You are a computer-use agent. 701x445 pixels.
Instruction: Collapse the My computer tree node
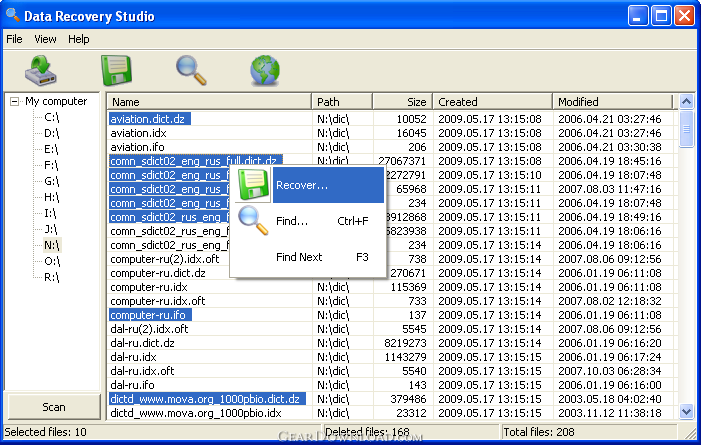pyautogui.click(x=14, y=102)
